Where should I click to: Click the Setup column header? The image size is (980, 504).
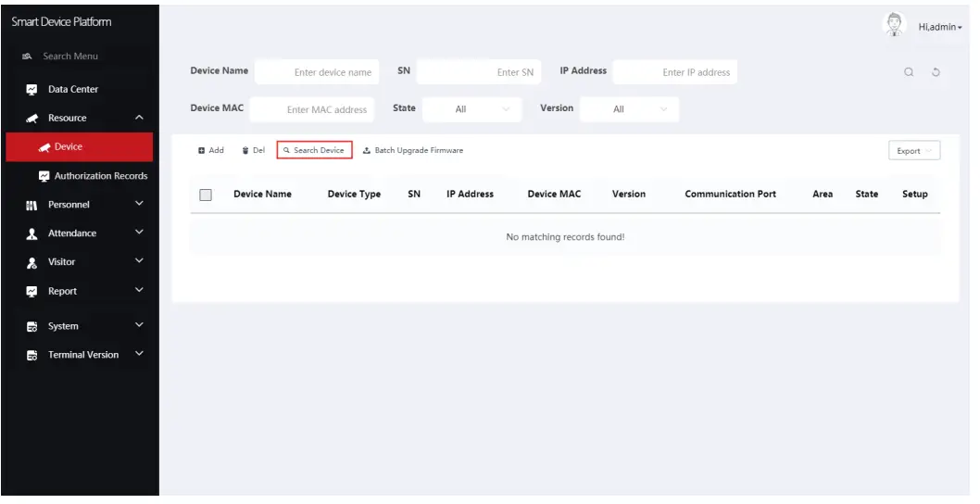click(915, 195)
